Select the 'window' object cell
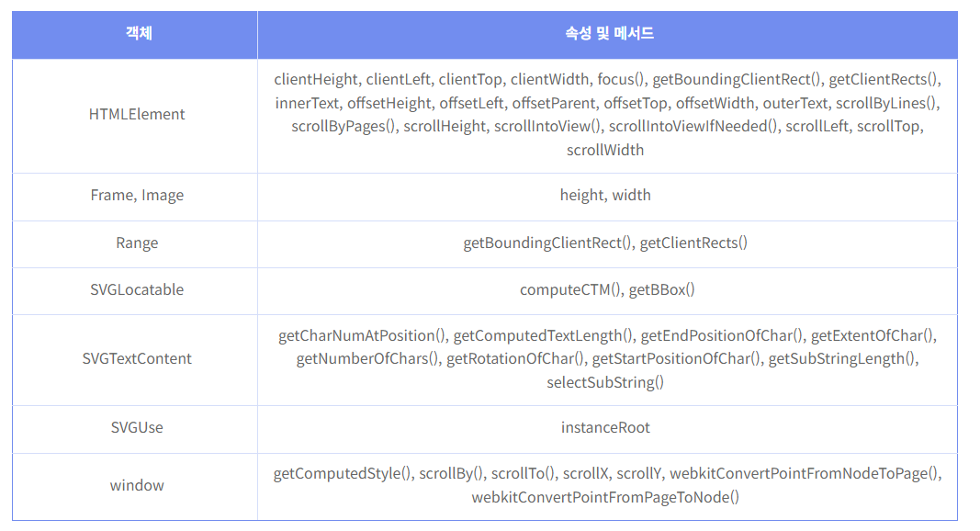This screenshot has width=980, height=531. [135, 487]
